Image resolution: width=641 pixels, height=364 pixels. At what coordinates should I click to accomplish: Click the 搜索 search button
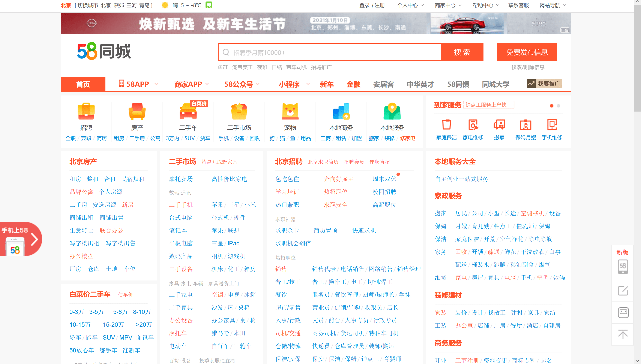[x=462, y=52]
